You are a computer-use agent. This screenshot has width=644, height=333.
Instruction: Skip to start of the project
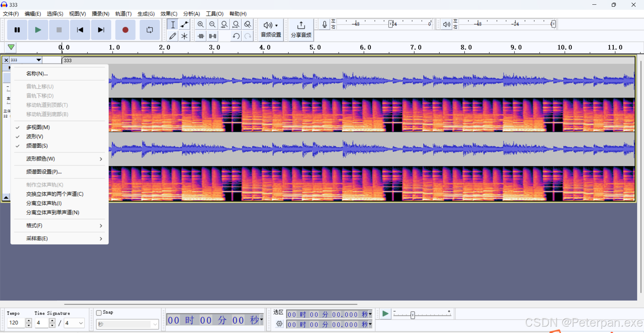point(80,30)
